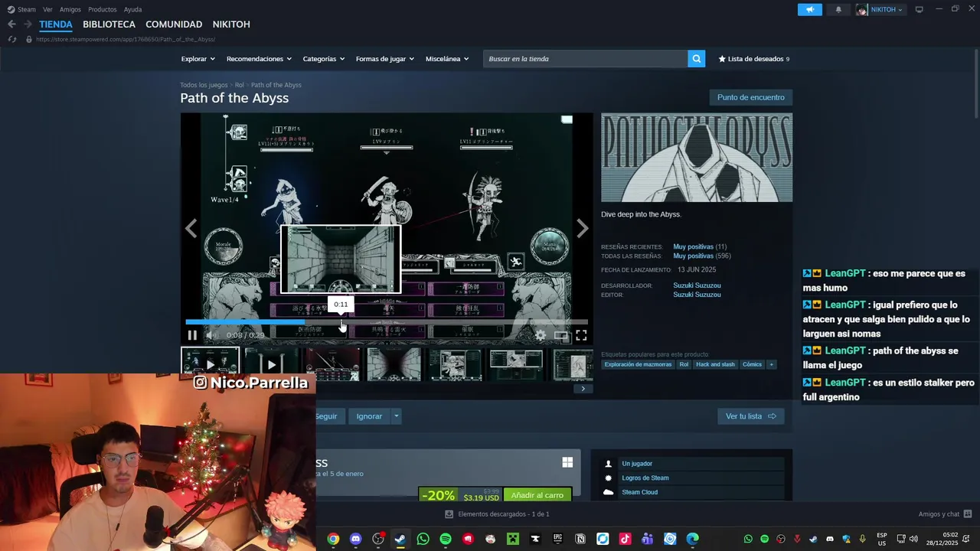Open recent reviews 'Muy positivas (11)' link
The height and width of the screenshot is (551, 980).
[x=700, y=247]
